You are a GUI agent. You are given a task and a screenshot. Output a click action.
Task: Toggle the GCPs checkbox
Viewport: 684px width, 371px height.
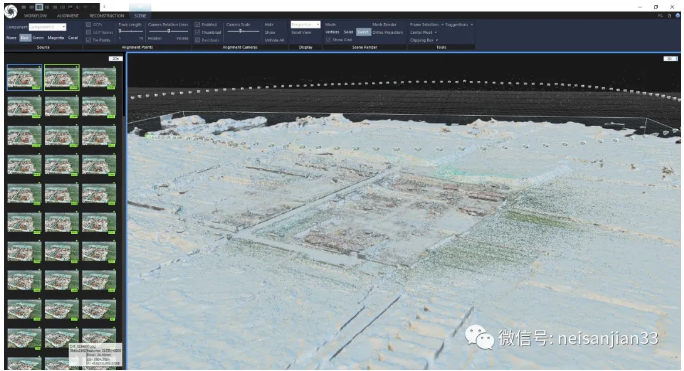click(x=89, y=25)
